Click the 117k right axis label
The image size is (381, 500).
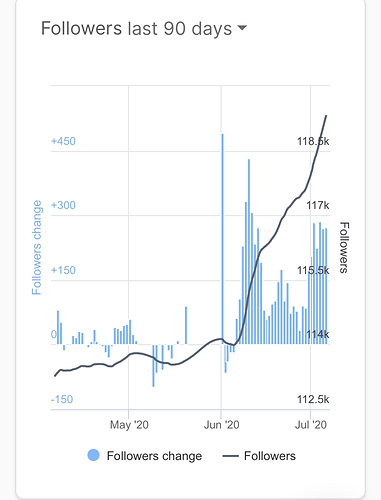318,205
